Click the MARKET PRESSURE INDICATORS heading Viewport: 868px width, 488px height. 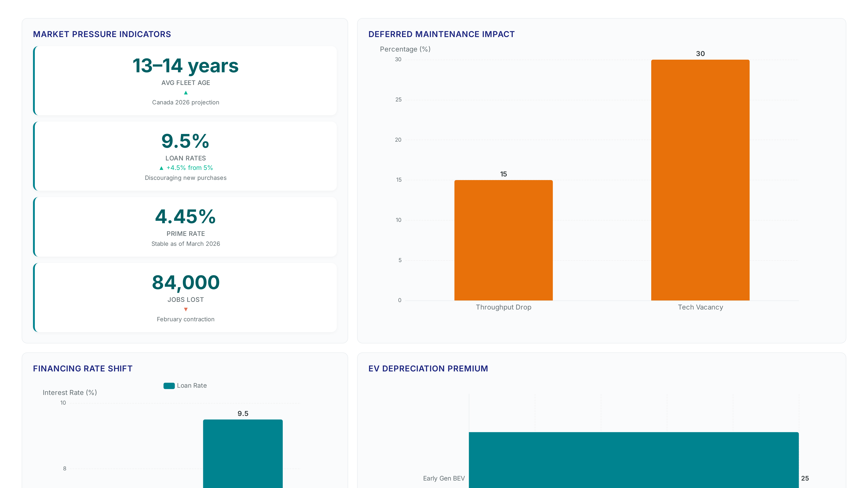[x=102, y=34]
